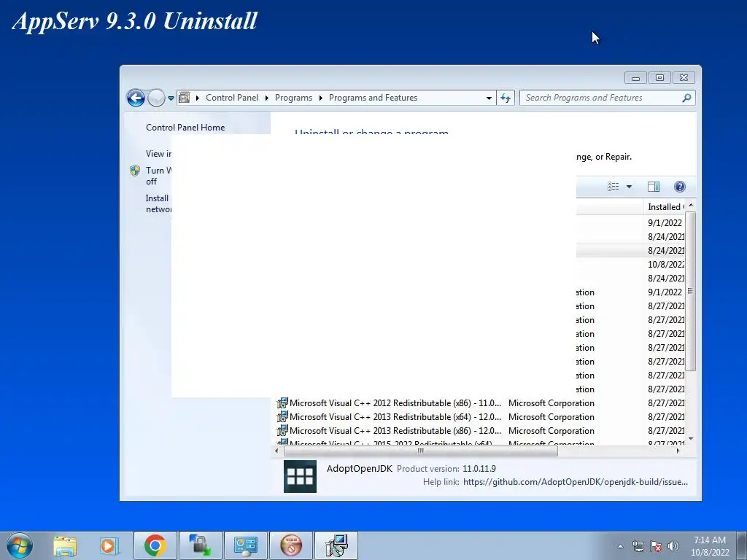The height and width of the screenshot is (560, 747).
Task: Click the red prohibited-sign taskbar icon
Action: tap(291, 545)
